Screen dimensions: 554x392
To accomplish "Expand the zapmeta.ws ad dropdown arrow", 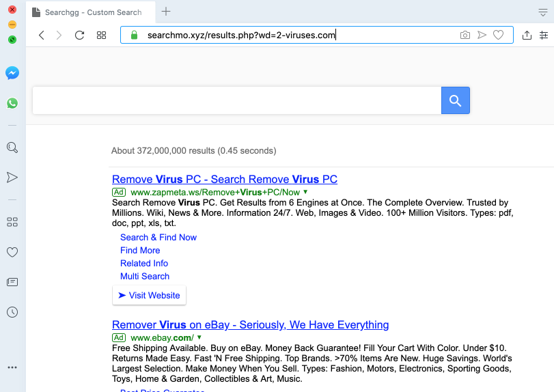I will pos(305,192).
